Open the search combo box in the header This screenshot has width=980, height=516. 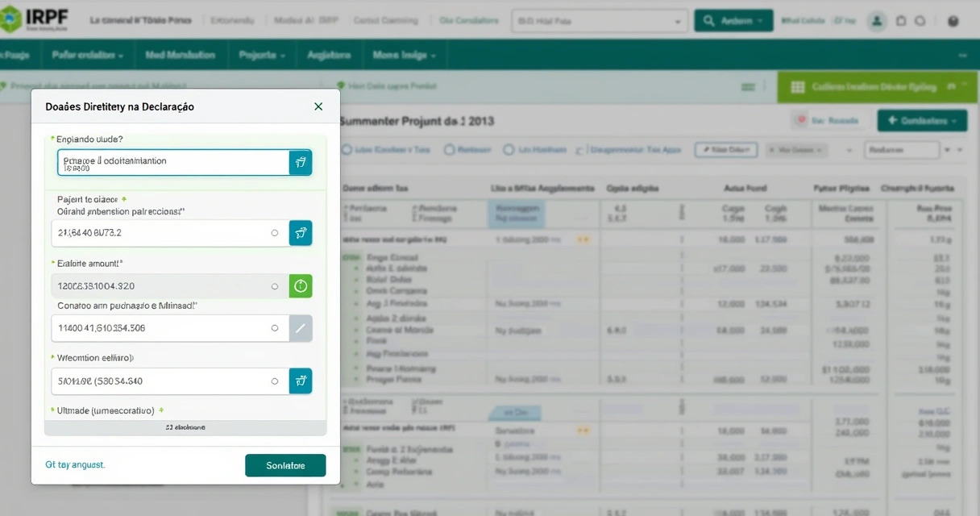600,22
